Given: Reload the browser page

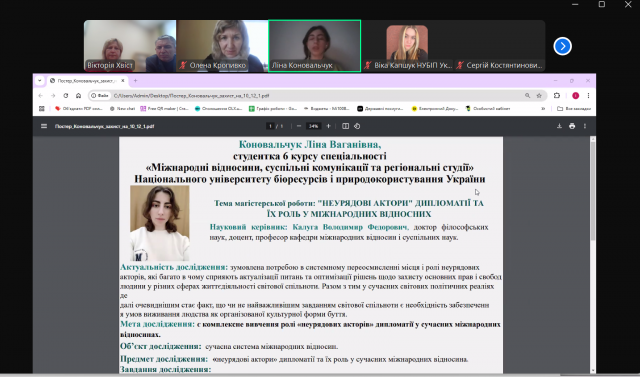Looking at the screenshot, I should click(x=66, y=95).
